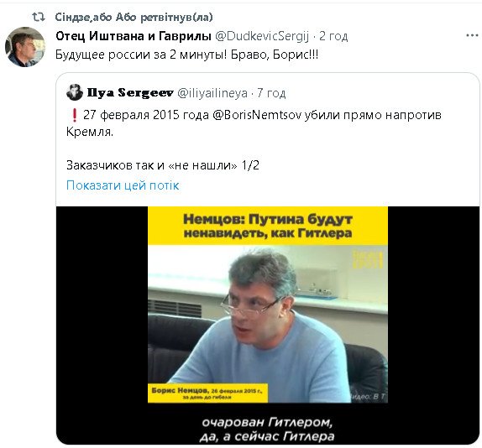Open profile photo of Отец Иштвана и Гаврилы
482x448 pixels.
25,47
